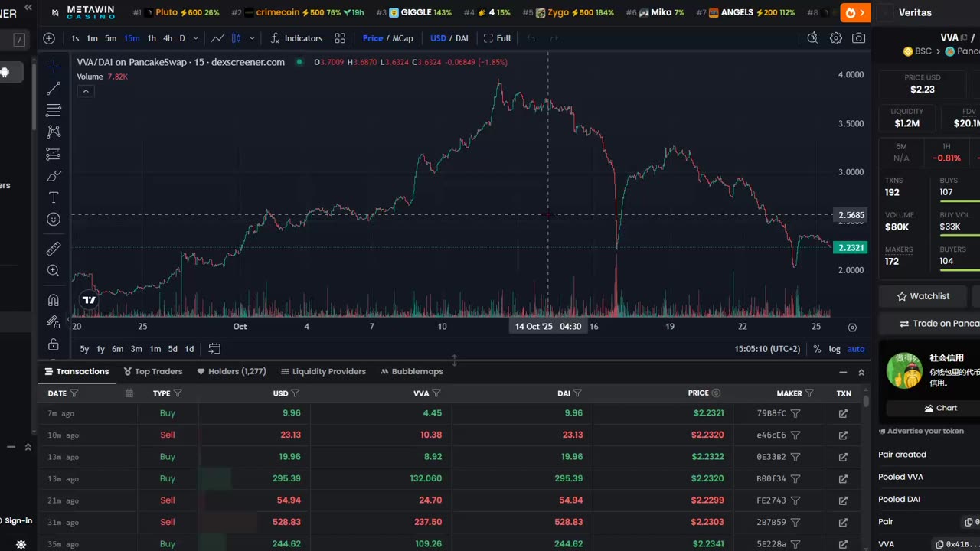Minimize the transactions panel
Screen dimensions: 980x551
pyautogui.click(x=843, y=373)
